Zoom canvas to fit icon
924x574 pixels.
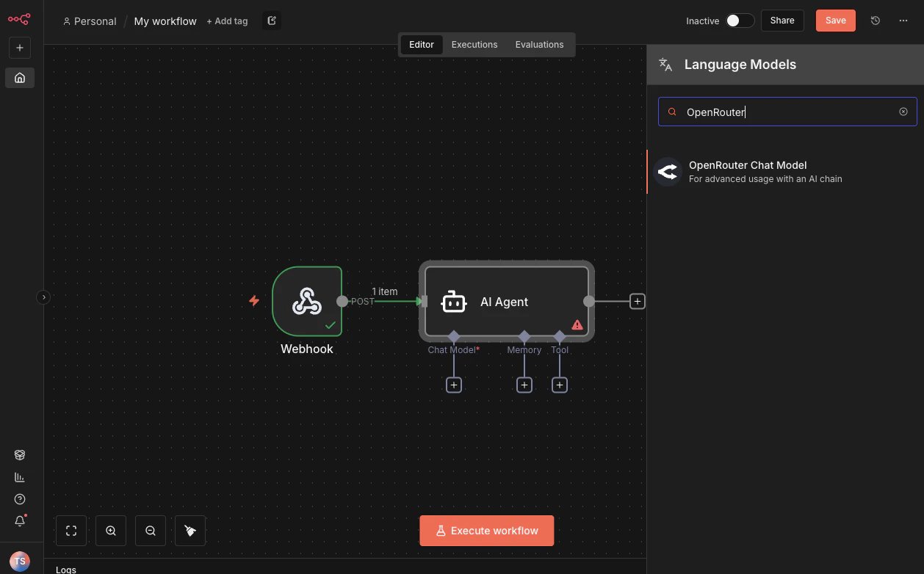(x=71, y=531)
